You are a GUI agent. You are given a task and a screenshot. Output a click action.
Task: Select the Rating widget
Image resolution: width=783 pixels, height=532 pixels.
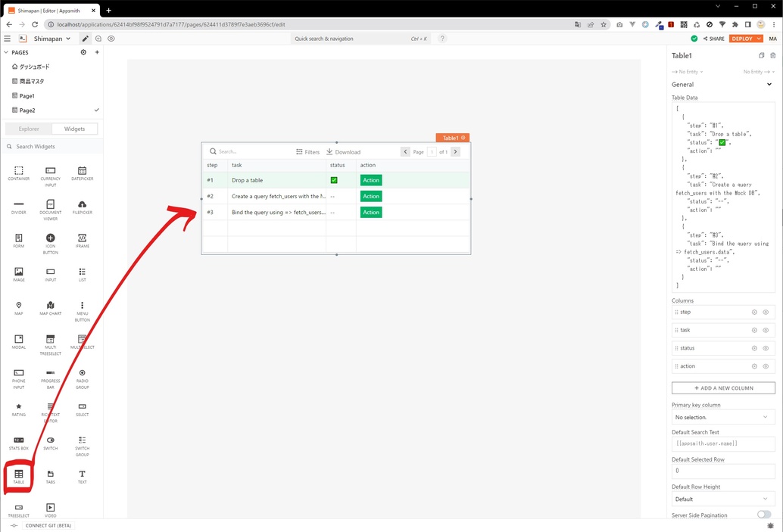[18, 409]
